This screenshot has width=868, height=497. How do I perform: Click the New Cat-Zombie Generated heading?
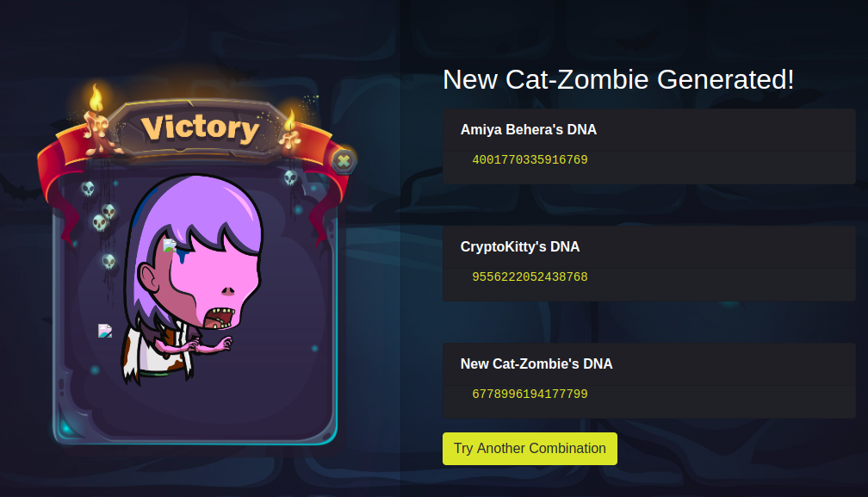618,79
